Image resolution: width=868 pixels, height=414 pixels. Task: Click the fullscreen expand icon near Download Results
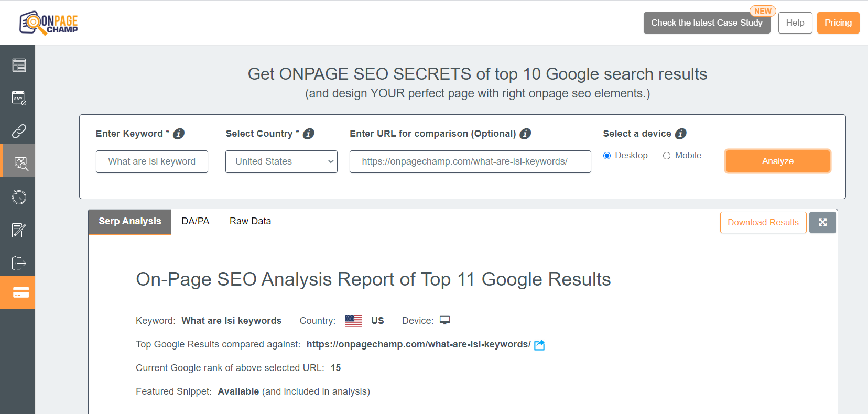(x=822, y=222)
